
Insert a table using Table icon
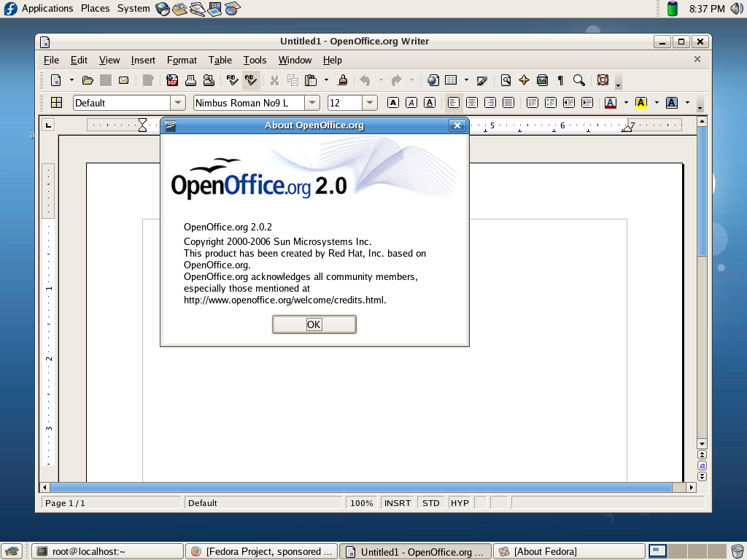pos(451,80)
